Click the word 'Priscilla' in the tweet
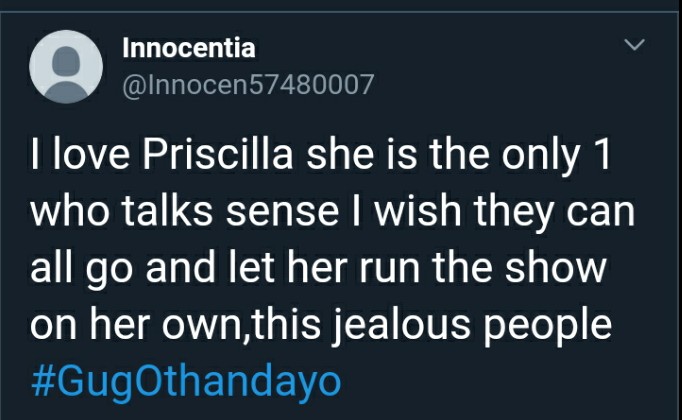 pos(218,155)
